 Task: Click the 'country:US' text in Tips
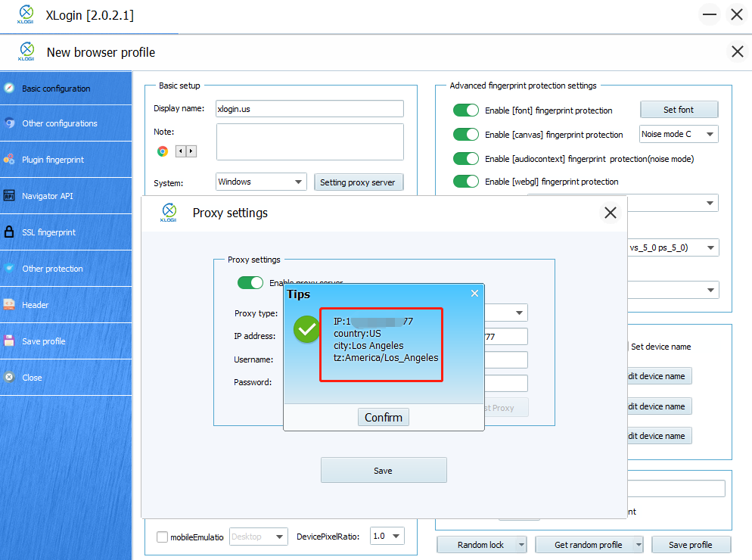pos(357,334)
